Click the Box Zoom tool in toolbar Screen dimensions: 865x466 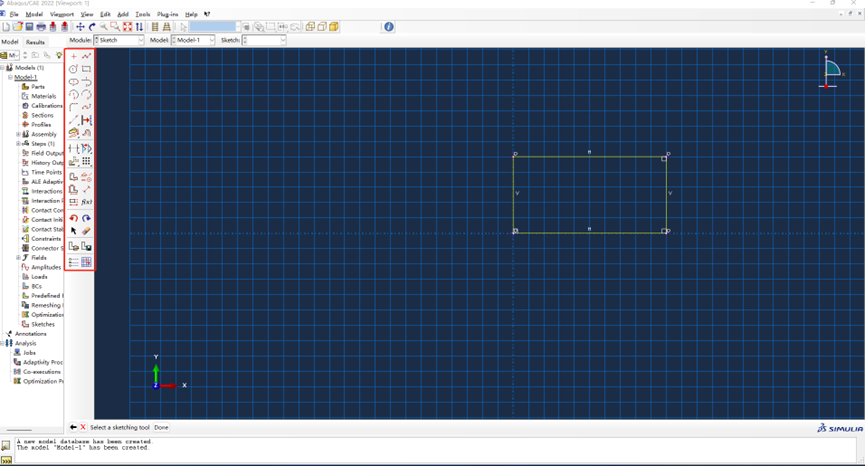[115, 26]
